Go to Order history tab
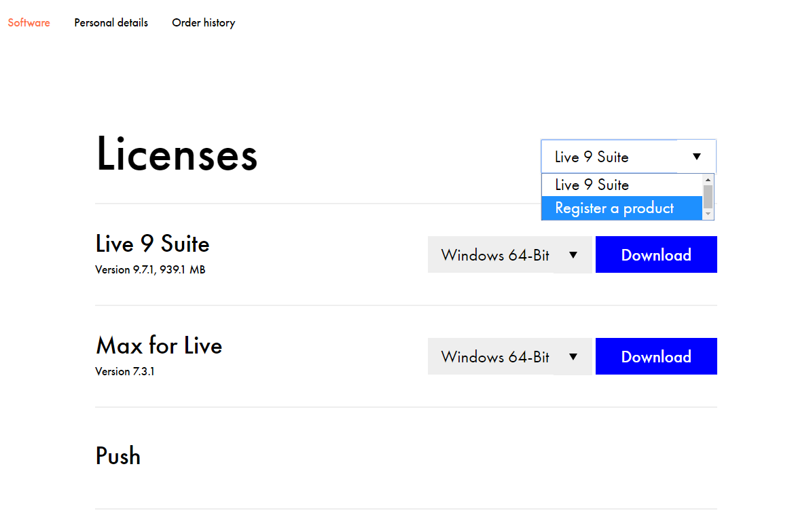 click(x=204, y=23)
